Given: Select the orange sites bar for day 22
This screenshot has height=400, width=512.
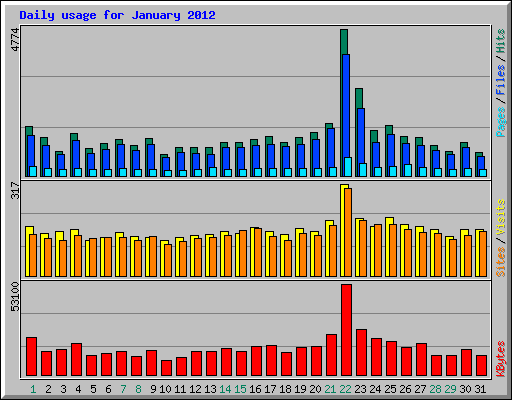Looking at the screenshot, I should click(x=348, y=232).
